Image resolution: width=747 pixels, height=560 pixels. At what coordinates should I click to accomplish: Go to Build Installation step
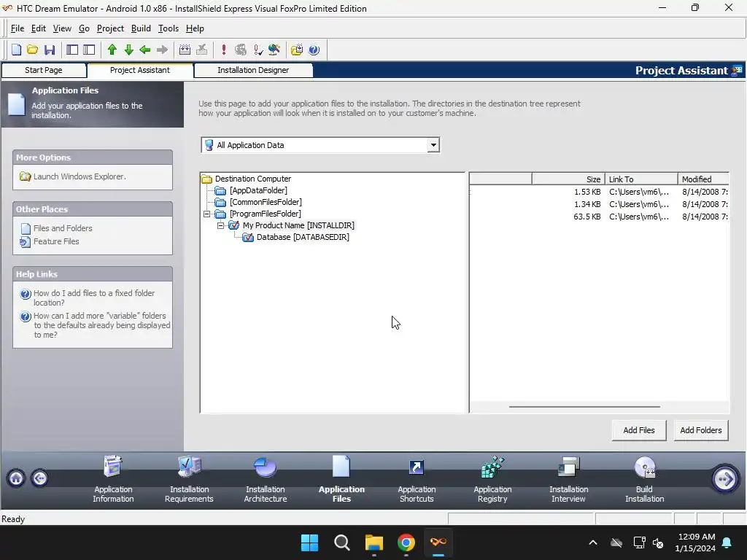(x=645, y=480)
